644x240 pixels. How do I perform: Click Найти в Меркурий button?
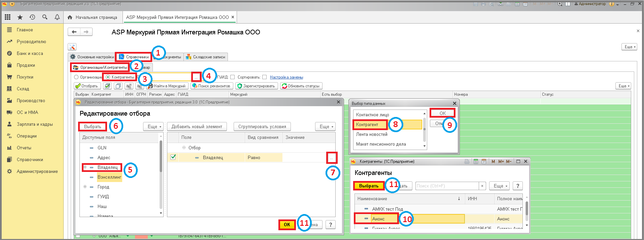point(167,86)
